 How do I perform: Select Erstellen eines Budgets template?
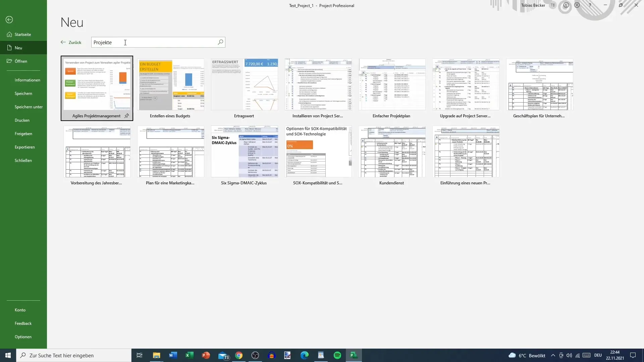pos(171,84)
